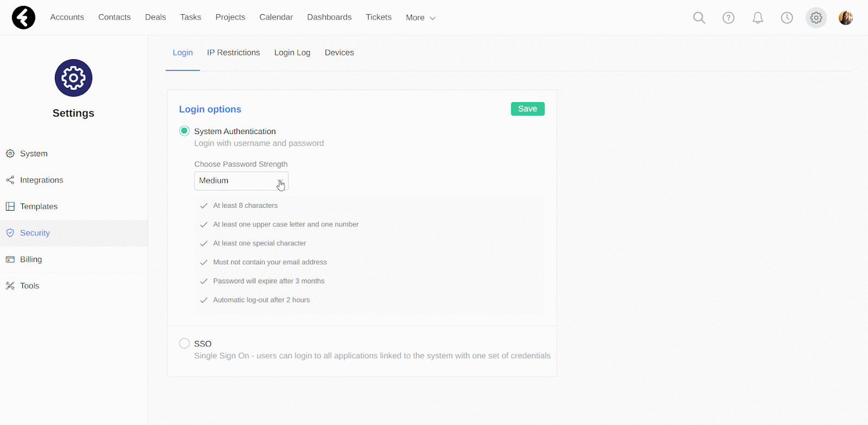Click the Integrations share icon in sidebar

[10, 180]
